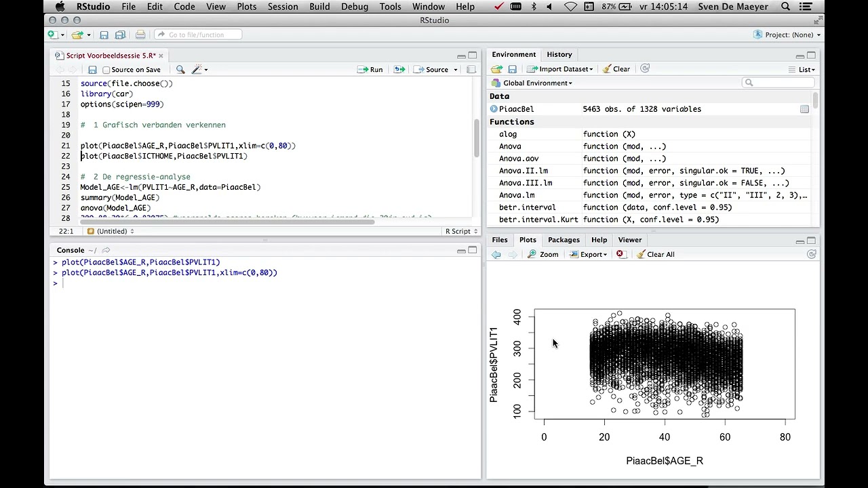Click the source editor vertical scrollbar
868x488 pixels.
[476, 138]
